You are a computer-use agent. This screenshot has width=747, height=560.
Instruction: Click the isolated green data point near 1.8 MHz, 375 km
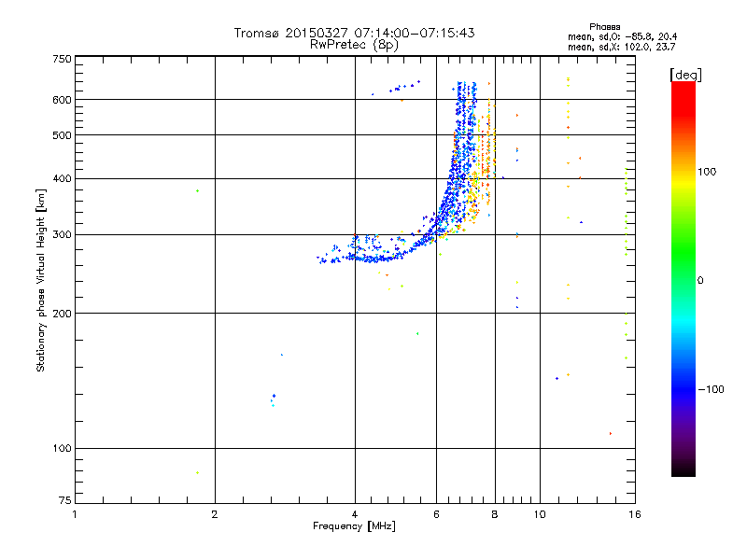[x=197, y=191]
